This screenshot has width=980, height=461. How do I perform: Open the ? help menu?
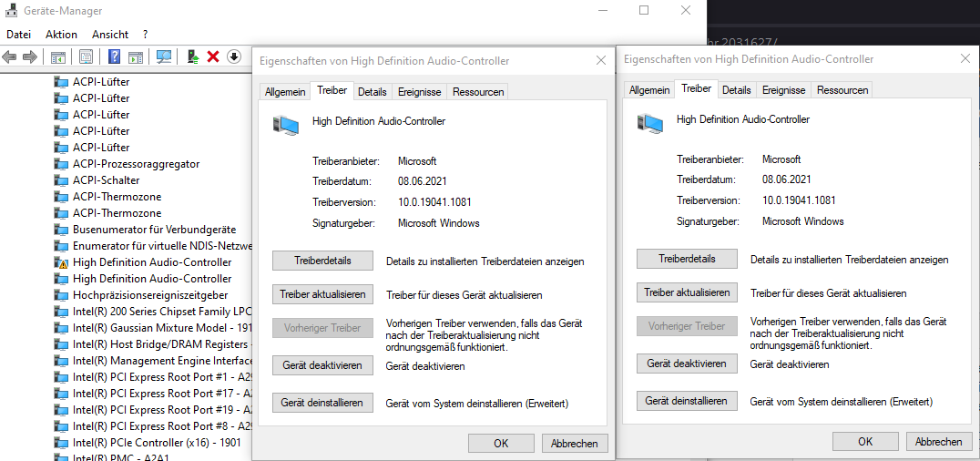pos(145,35)
